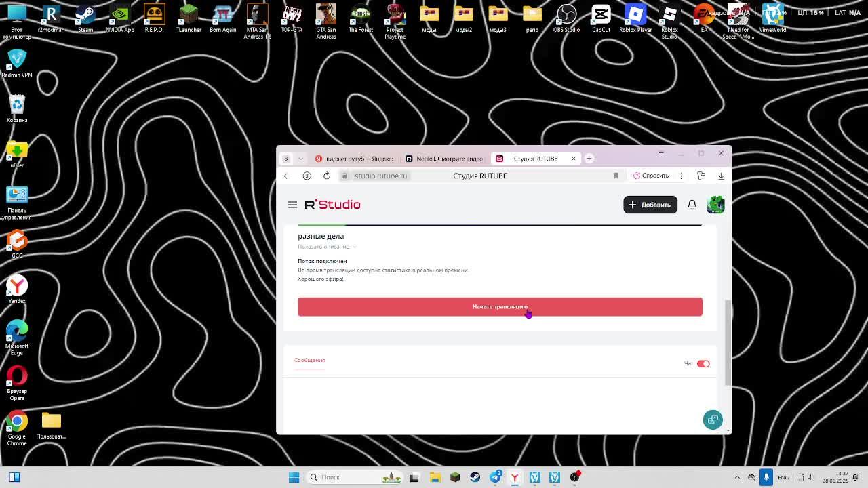Image resolution: width=868 pixels, height=488 pixels.
Task: Select the Корзина recycle bin icon
Action: click(17, 108)
